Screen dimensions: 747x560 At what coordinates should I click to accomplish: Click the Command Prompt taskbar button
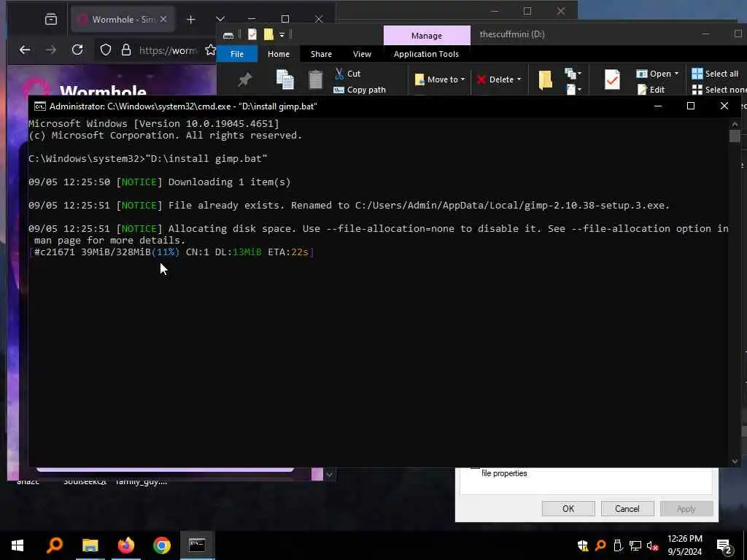coord(197,545)
